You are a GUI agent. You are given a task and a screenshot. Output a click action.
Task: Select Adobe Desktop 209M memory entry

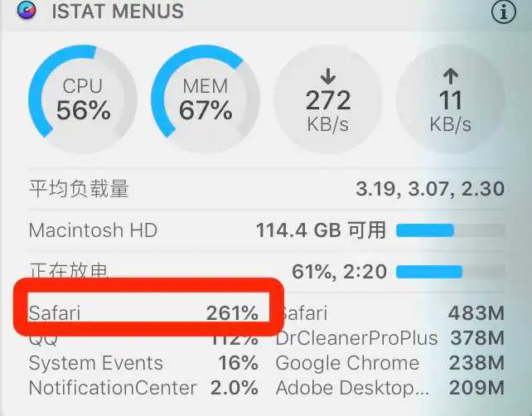390,388
